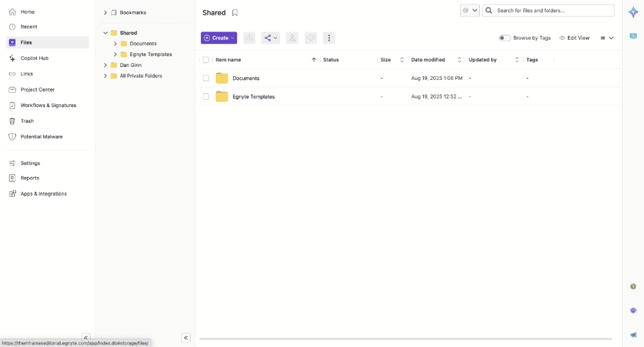Click the help question mark icon
This screenshot has height=347, width=644.
[633, 286]
